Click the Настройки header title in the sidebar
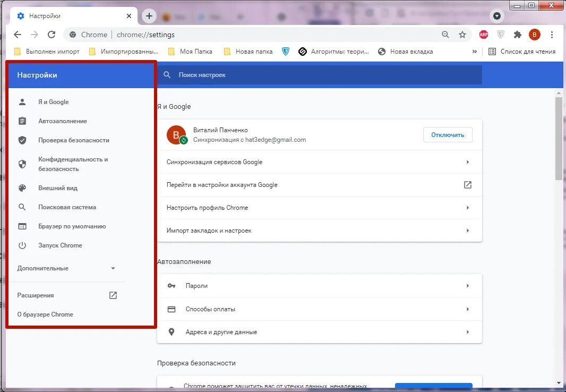This screenshot has width=566, height=392. pos(37,75)
